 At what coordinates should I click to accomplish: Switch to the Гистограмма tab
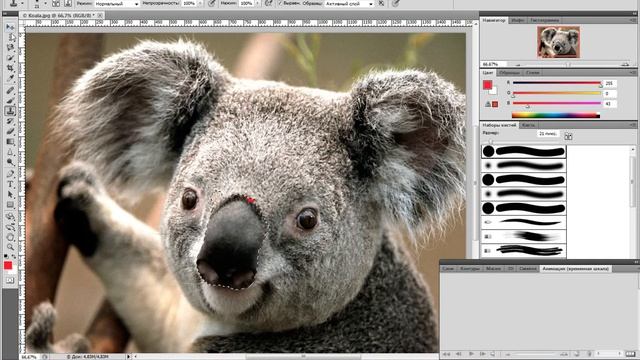(x=544, y=20)
